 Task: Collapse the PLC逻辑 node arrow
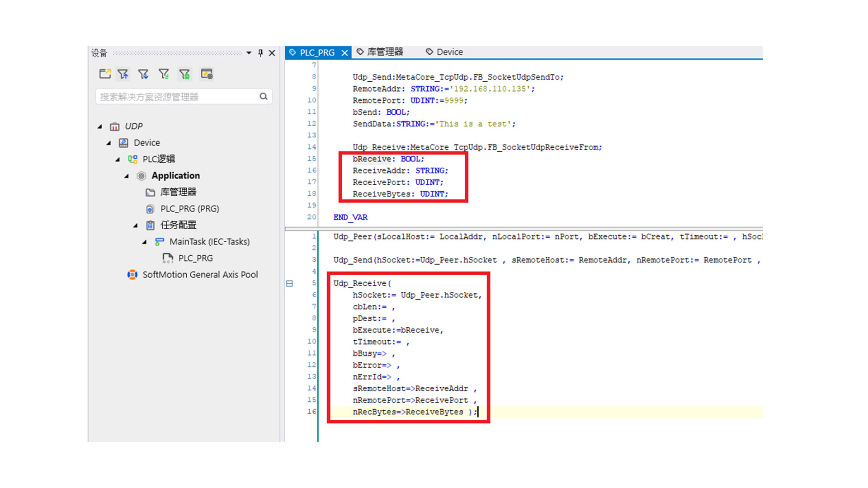click(118, 160)
